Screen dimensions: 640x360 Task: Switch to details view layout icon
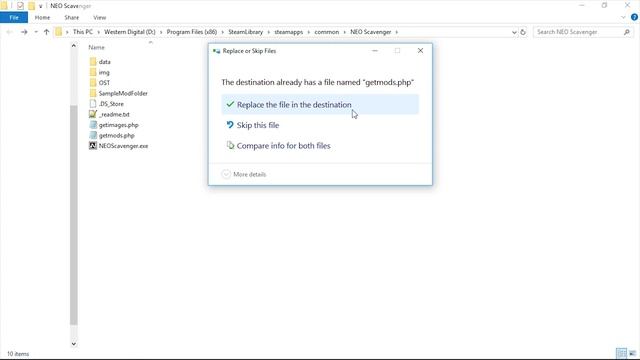621,353
